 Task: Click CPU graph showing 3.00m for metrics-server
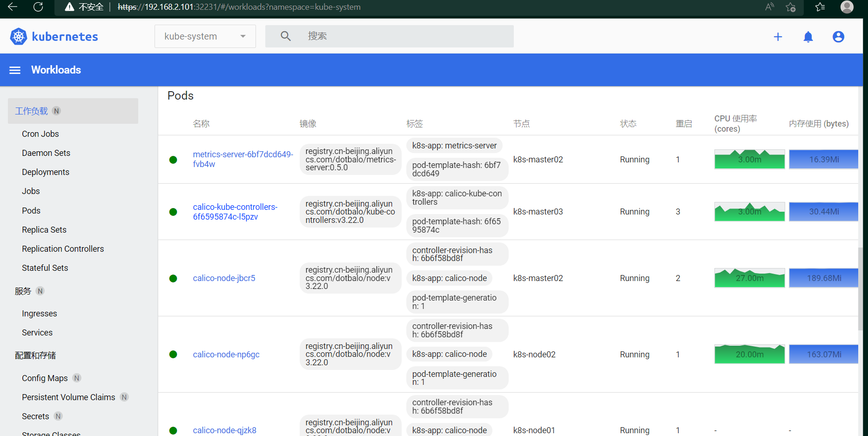(x=749, y=159)
